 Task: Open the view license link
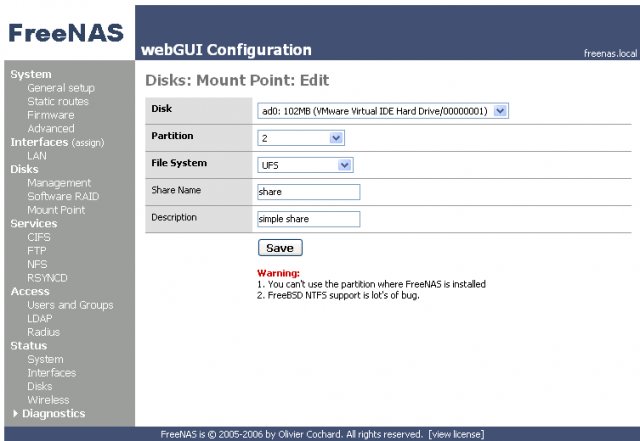[457, 434]
